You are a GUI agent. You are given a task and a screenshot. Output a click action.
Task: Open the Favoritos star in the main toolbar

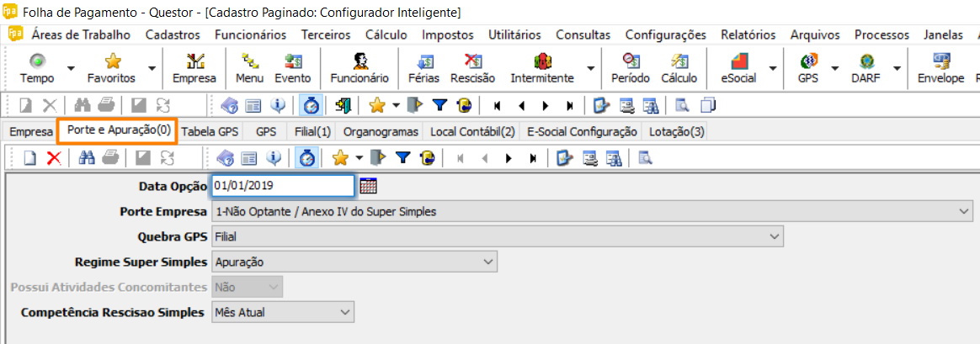tap(112, 68)
